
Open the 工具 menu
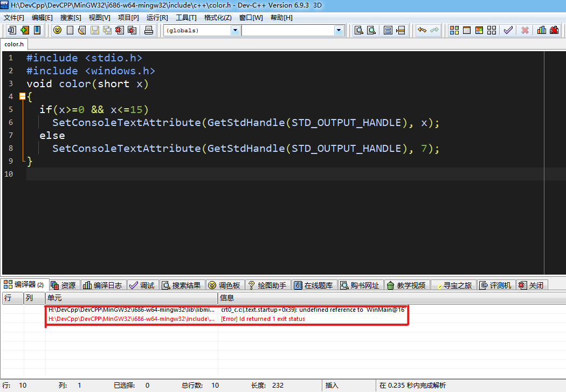pyautogui.click(x=186, y=17)
